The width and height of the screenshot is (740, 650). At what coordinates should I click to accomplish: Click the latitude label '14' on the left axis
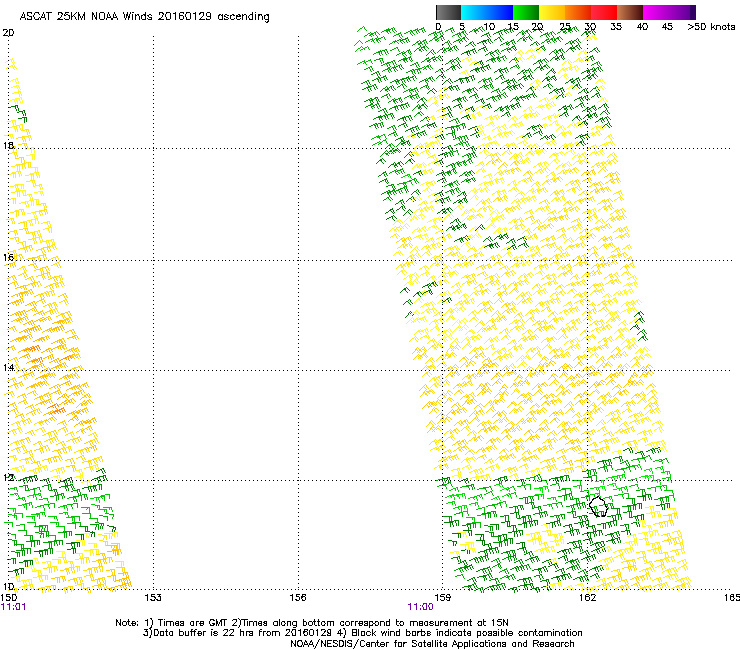pos(8,367)
